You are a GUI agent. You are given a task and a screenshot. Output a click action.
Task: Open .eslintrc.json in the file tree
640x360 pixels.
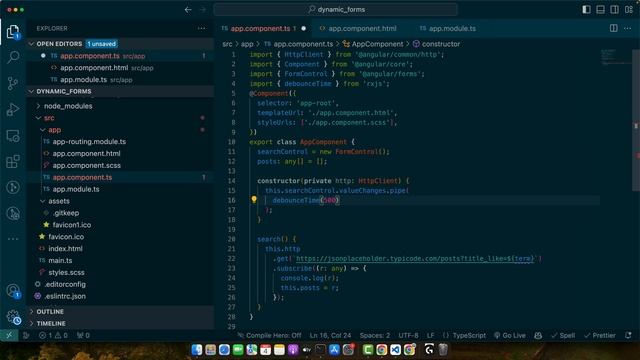tap(65, 296)
